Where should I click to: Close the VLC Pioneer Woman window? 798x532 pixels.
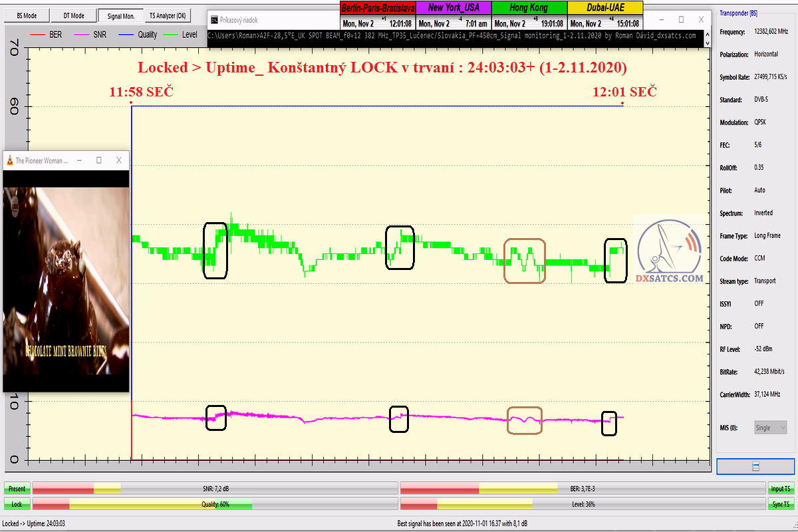119,160
